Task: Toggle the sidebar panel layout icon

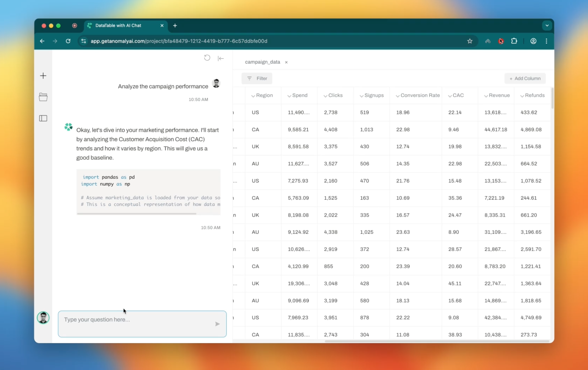Action: point(43,118)
